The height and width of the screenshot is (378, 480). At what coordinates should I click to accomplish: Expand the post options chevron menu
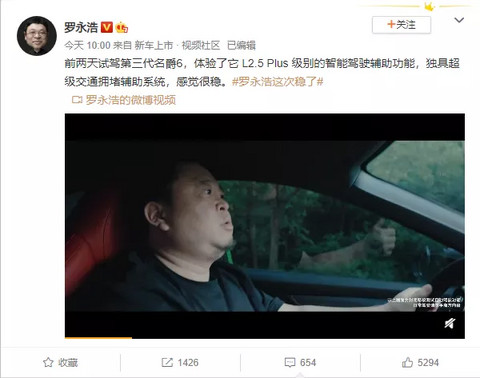[x=459, y=20]
